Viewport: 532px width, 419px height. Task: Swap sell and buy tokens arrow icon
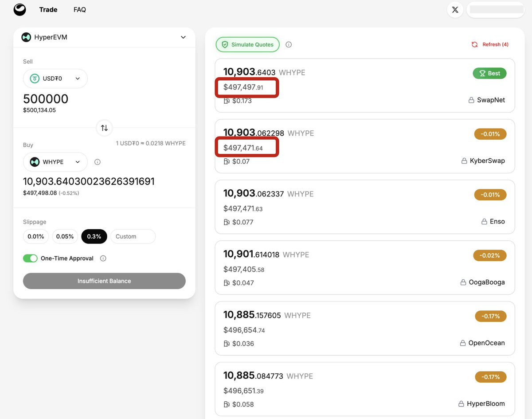tap(104, 128)
